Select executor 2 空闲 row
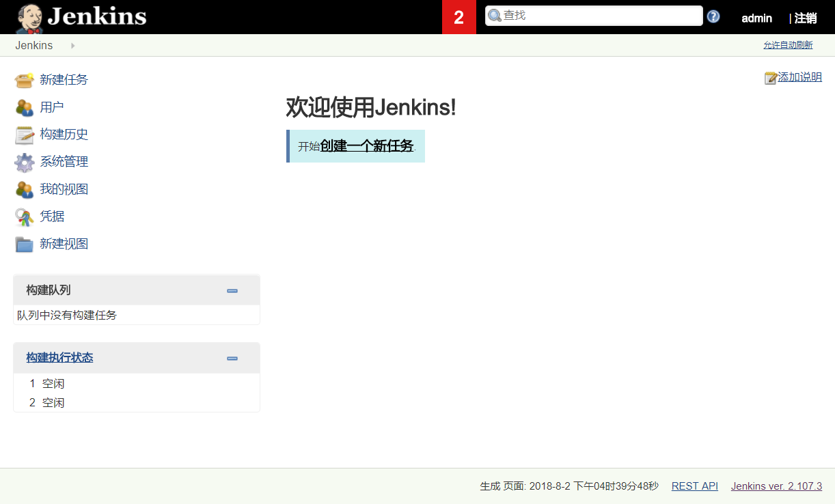 137,403
